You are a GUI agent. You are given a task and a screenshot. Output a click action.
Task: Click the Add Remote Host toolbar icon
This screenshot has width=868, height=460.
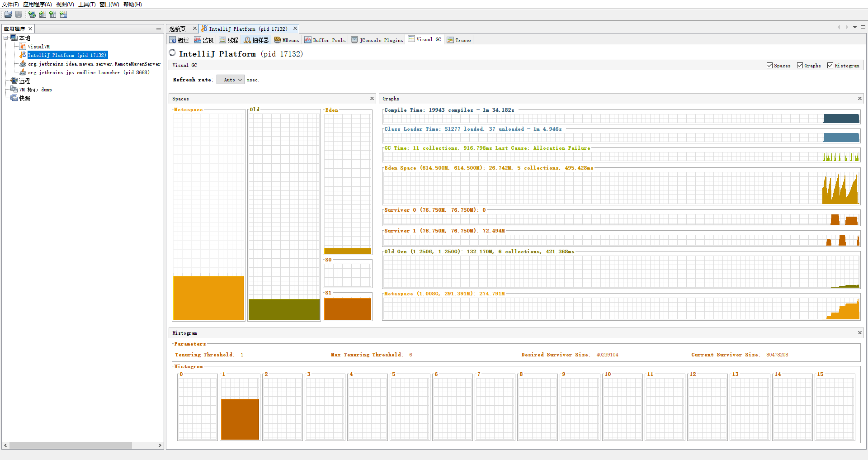(x=32, y=14)
